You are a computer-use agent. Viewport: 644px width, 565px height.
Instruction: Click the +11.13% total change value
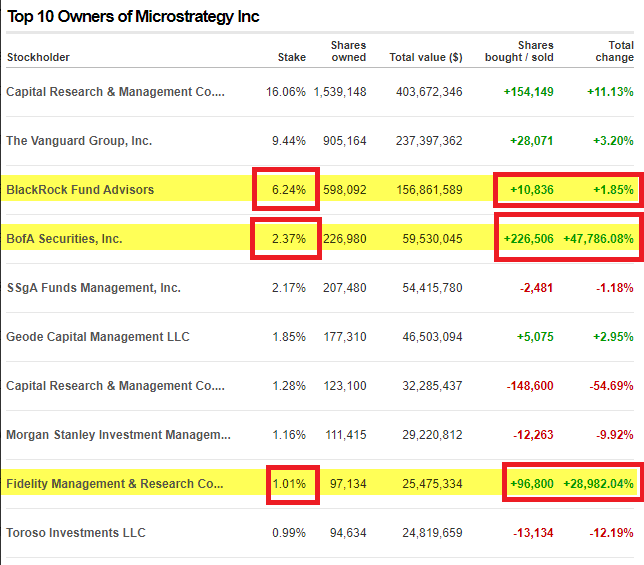(610, 92)
